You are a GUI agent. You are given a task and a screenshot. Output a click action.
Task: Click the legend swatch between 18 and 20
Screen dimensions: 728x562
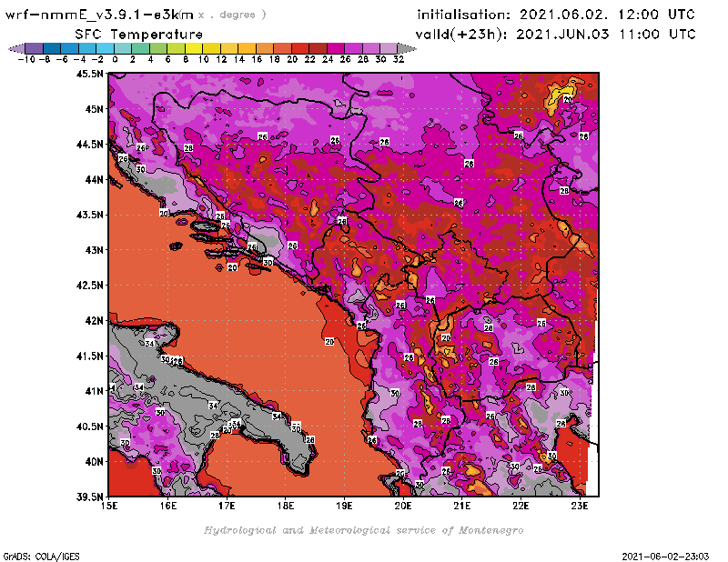pos(282,48)
